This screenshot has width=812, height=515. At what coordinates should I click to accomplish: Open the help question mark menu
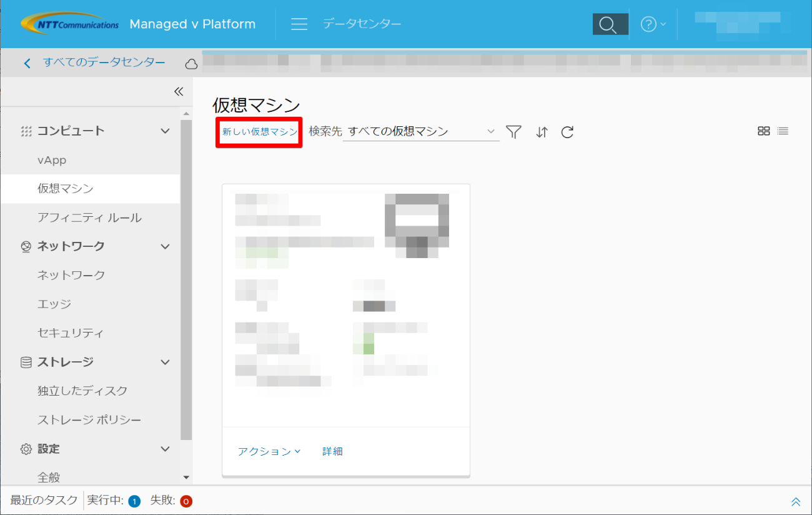click(x=653, y=24)
